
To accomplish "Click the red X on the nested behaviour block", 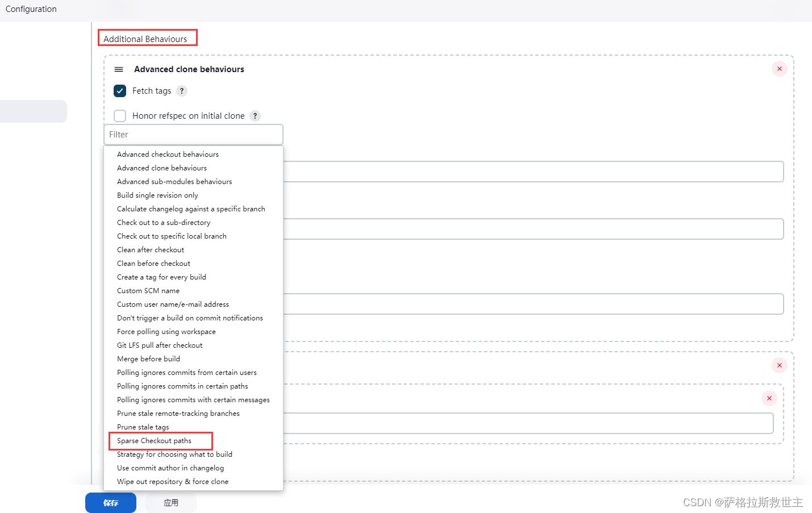I will [x=769, y=398].
